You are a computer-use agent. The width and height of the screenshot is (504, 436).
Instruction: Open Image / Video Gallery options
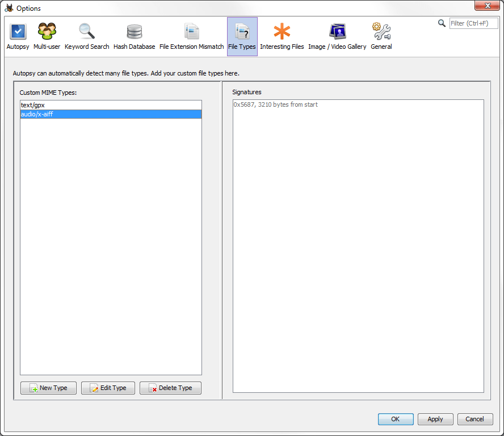tap(337, 36)
